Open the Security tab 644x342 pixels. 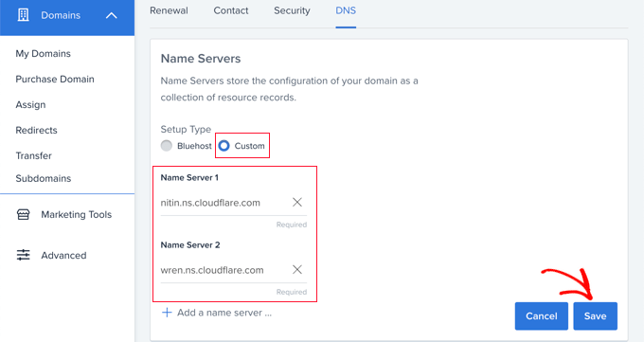[292, 10]
